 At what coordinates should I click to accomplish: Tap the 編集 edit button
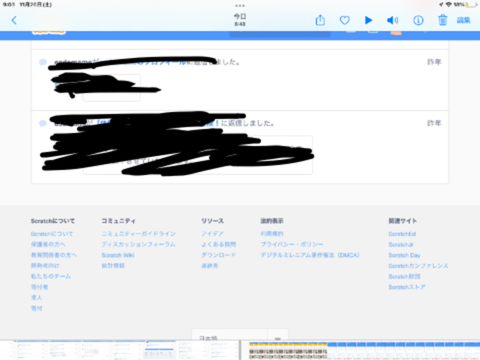[x=463, y=20]
